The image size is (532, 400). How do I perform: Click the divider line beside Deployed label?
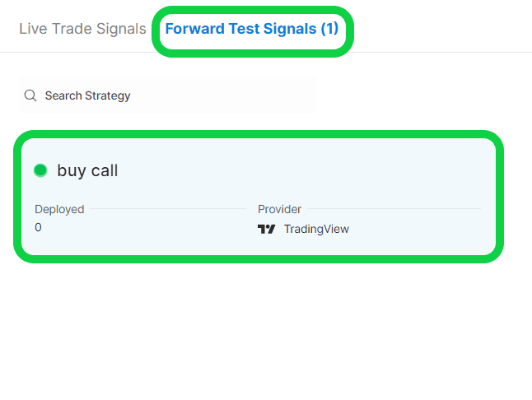coord(165,209)
